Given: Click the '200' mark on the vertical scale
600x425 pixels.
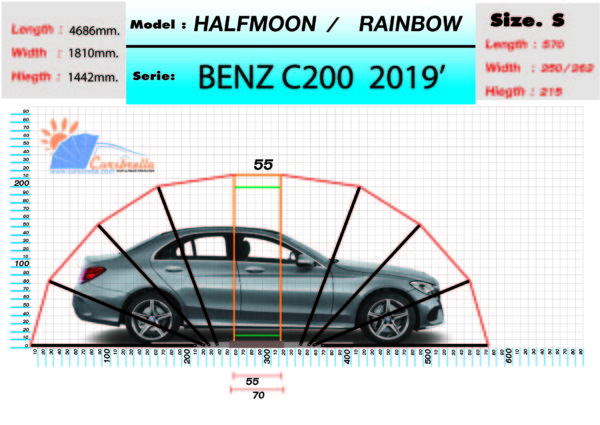Looking at the screenshot, I should 22,183.
